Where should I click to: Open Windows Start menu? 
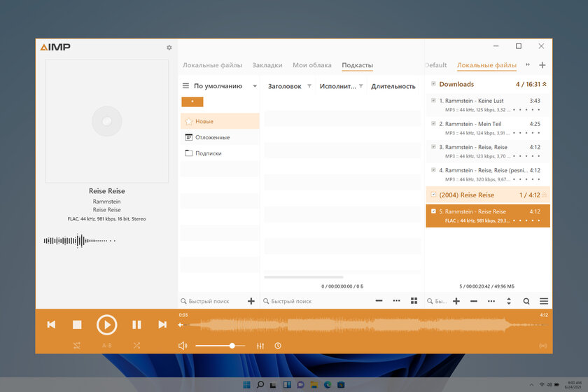click(x=246, y=385)
